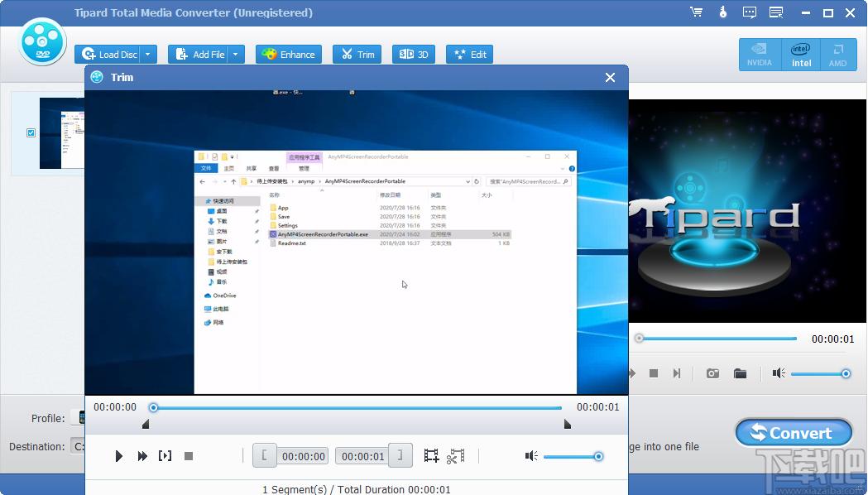Open the Trim tool in toolbar
This screenshot has height=495, width=868.
[x=357, y=55]
